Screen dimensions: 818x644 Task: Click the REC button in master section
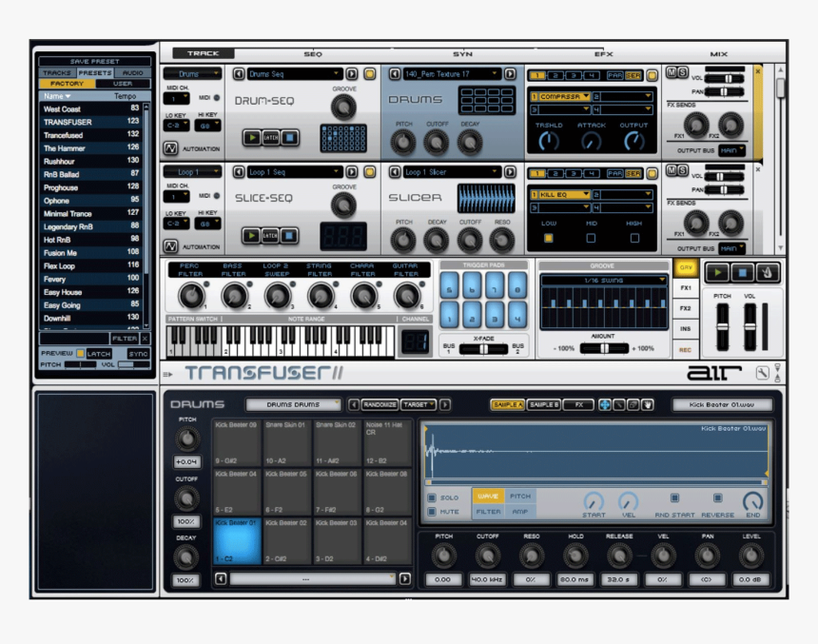[686, 350]
